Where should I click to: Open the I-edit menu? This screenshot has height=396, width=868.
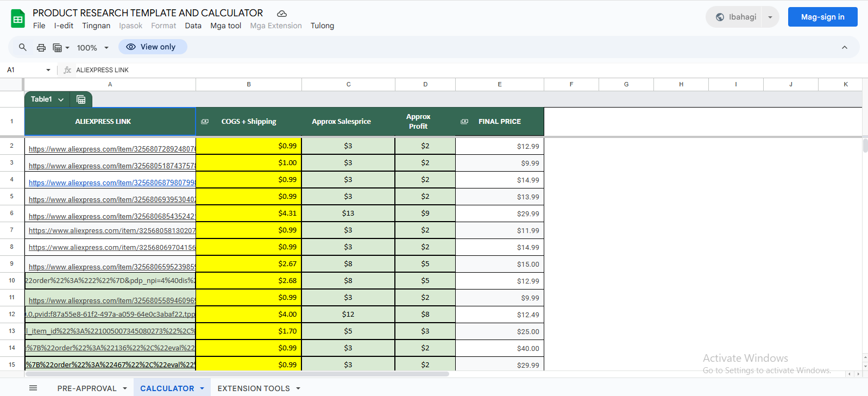64,26
